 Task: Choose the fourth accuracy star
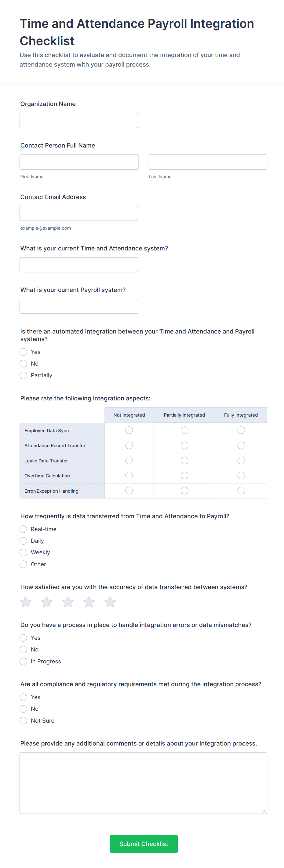pyautogui.click(x=89, y=602)
